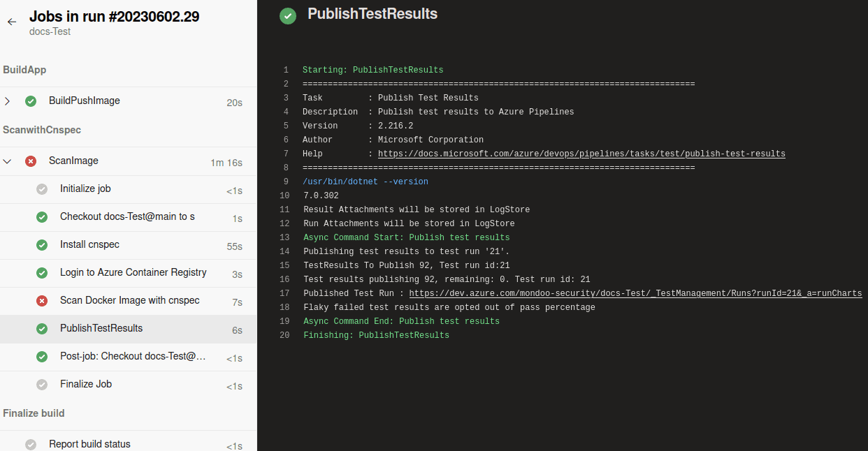Click the checkmark icon beside PublishTestResults header
868x451 pixels.
(x=287, y=15)
